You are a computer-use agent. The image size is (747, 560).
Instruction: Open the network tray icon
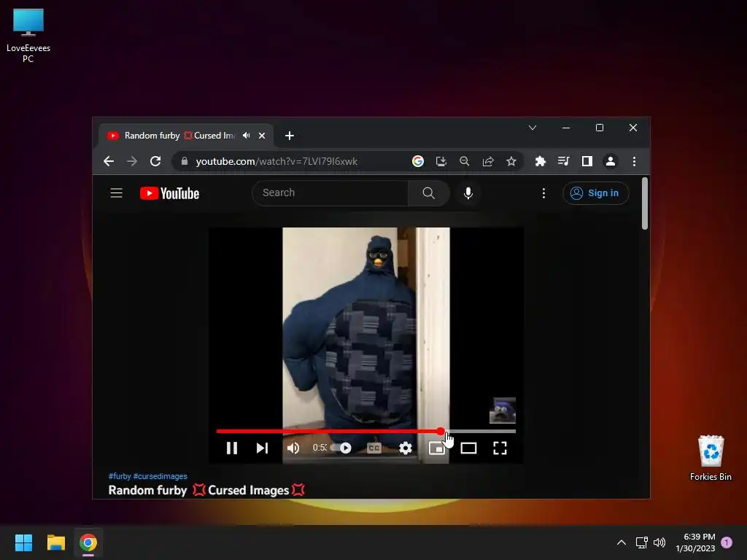pos(642,542)
